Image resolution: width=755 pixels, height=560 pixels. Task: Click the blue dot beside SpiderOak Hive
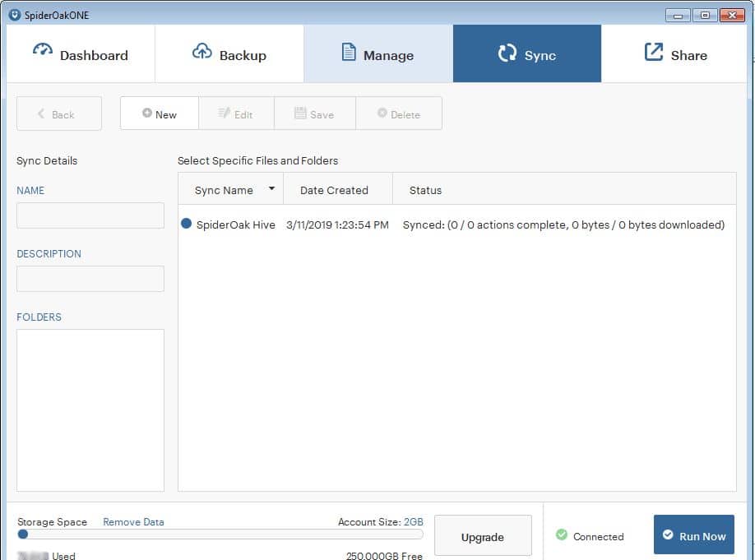point(187,224)
